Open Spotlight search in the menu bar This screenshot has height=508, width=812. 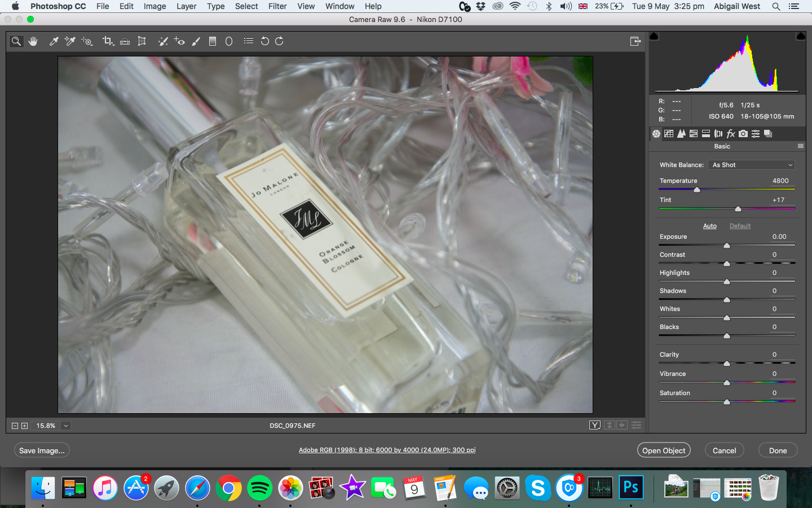pyautogui.click(x=776, y=6)
